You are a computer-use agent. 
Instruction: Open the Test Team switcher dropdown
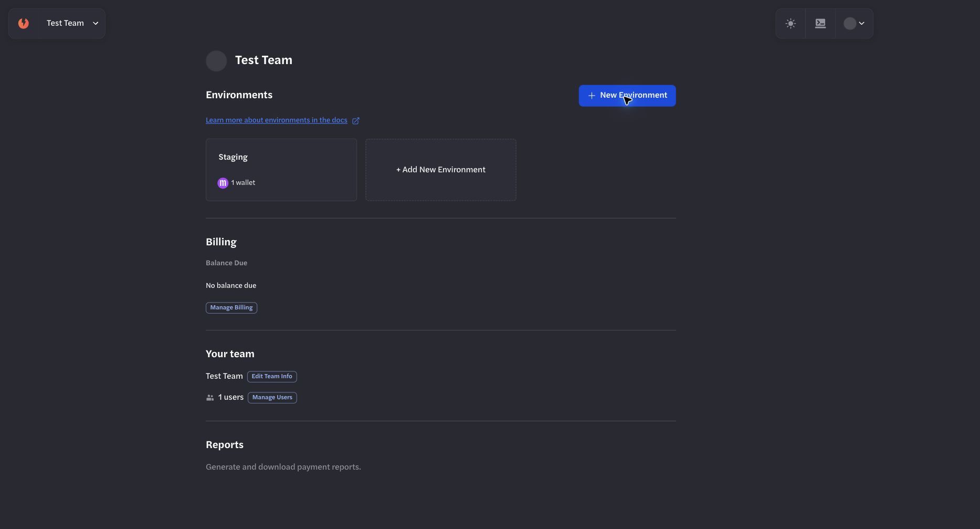[x=72, y=24]
